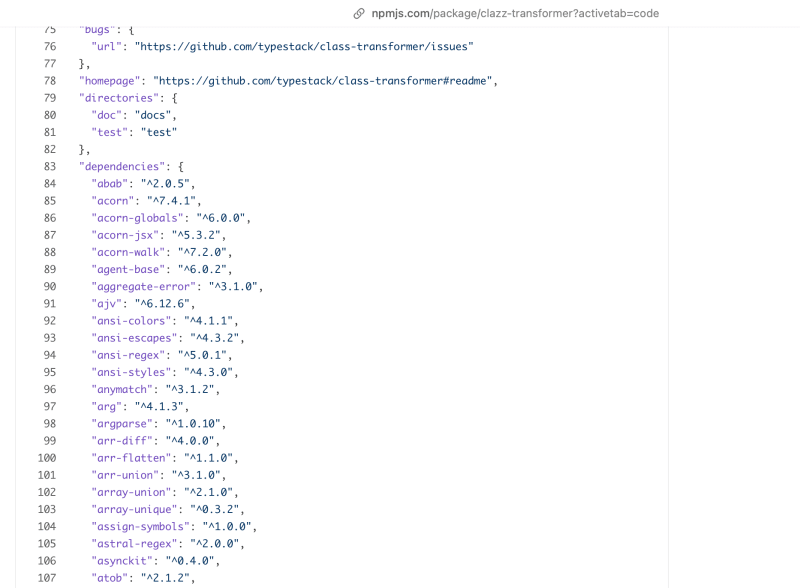The height and width of the screenshot is (588, 800).
Task: Click the "aggregate-error" dependency name
Action: (143, 286)
